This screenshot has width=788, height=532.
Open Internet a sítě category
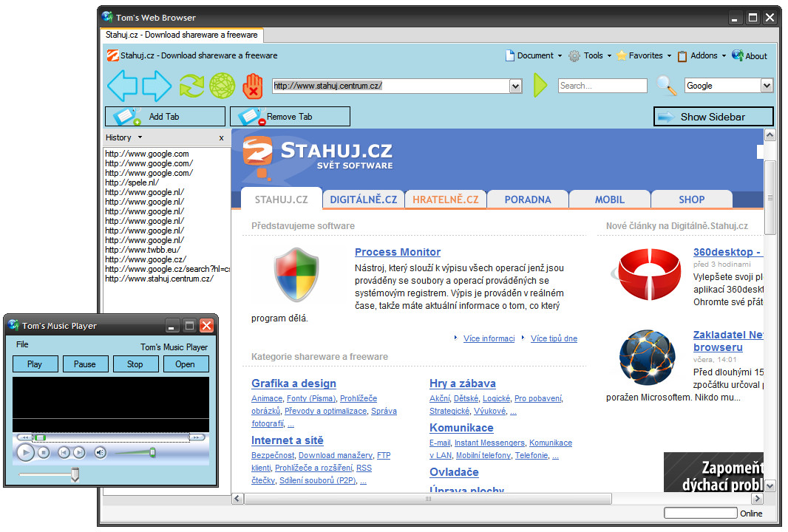click(x=288, y=440)
